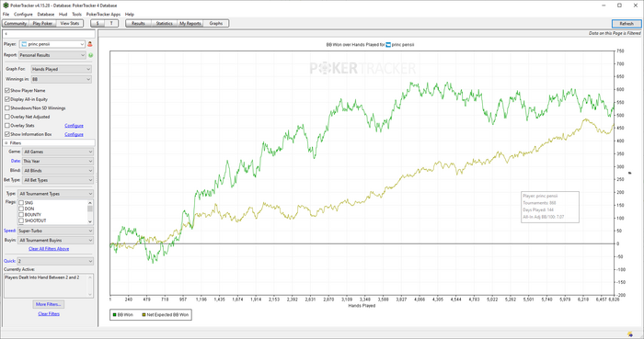Viewport: 644px width, 339px height.
Task: Switch to Community tab
Action: (16, 23)
